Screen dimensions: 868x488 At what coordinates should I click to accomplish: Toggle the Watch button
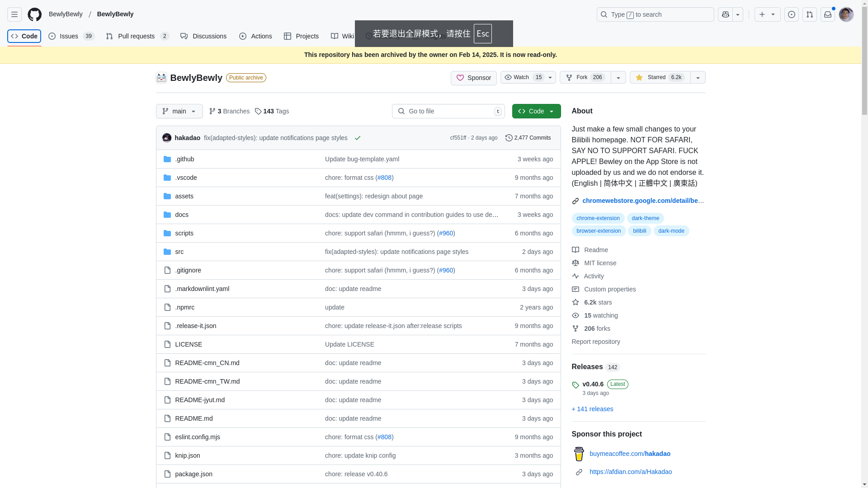[x=522, y=77]
